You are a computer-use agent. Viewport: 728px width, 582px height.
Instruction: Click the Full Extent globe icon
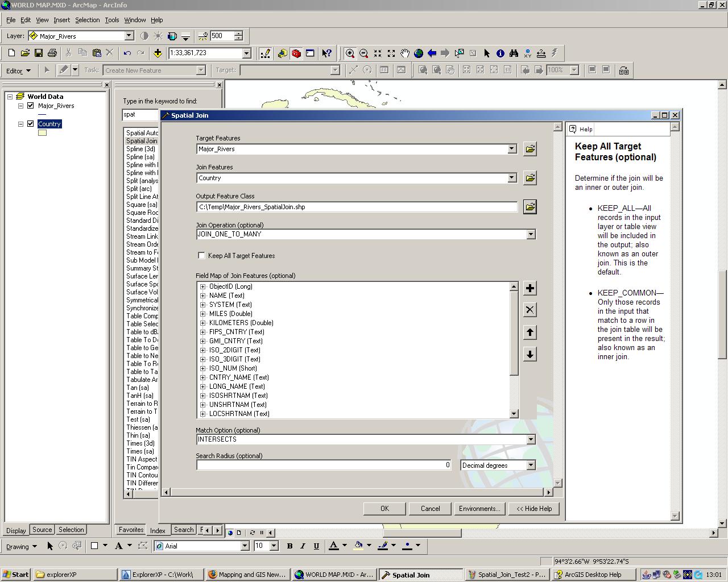click(419, 53)
